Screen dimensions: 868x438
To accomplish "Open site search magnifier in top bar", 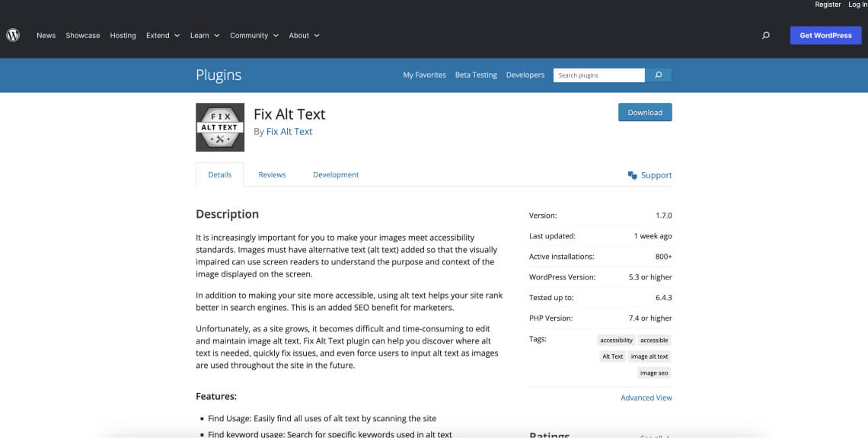I will 765,35.
